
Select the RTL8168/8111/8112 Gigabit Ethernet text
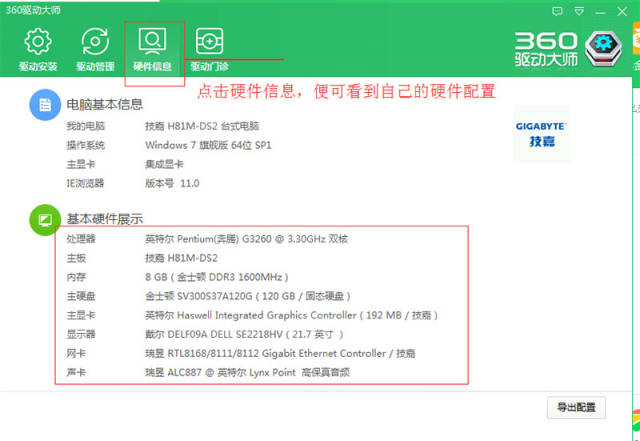(280, 354)
